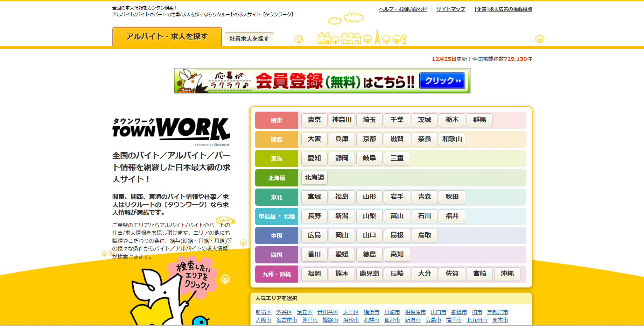The image size is (644, 326).
Task: Open the 新宿区 popular area link
Action: [264, 312]
